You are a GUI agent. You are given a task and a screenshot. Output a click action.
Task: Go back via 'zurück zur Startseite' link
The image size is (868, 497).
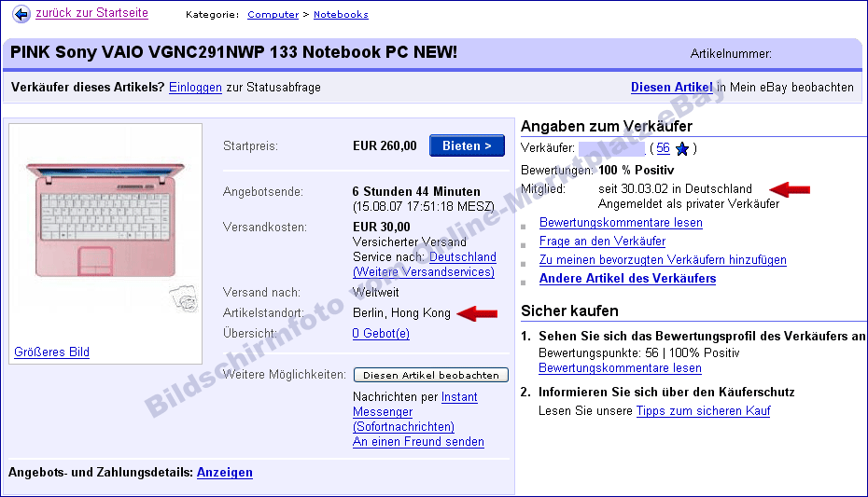pyautogui.click(x=91, y=13)
